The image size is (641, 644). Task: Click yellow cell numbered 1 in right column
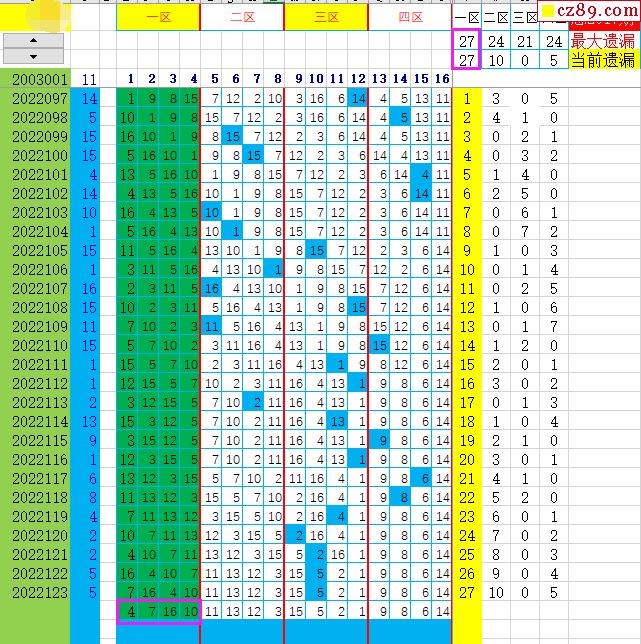point(466,98)
